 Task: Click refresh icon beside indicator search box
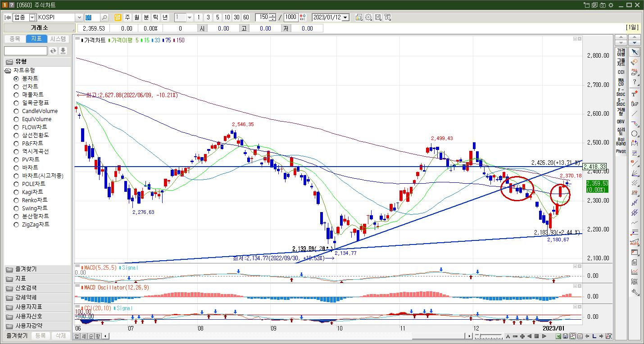[53, 51]
